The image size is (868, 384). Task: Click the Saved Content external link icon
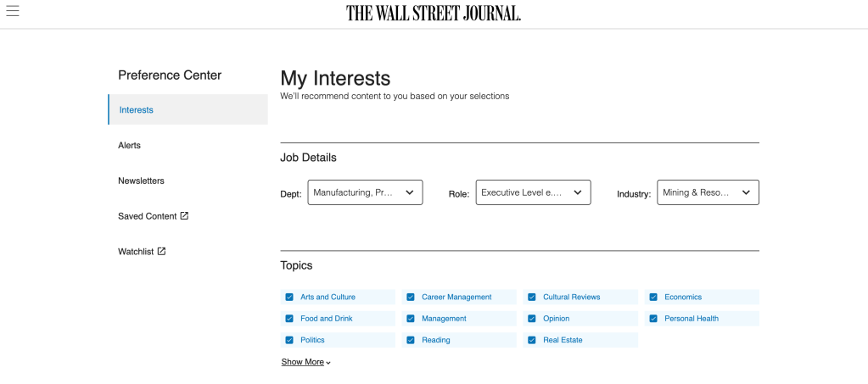click(184, 216)
